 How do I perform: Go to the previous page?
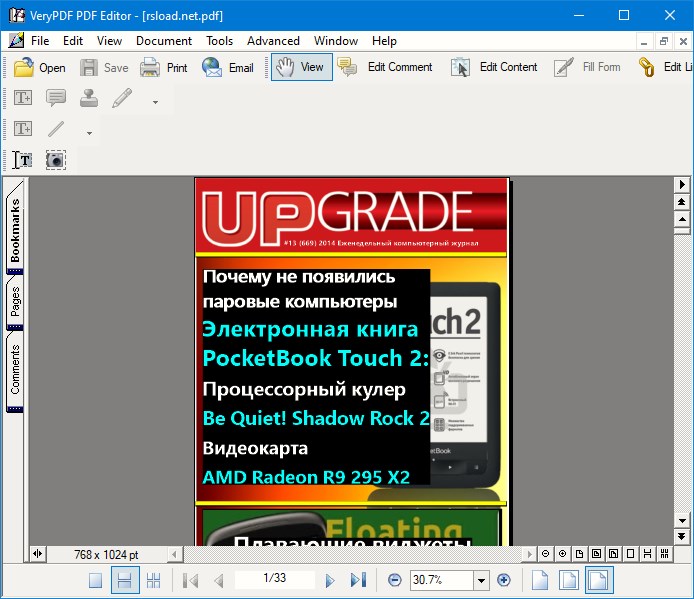click(219, 580)
